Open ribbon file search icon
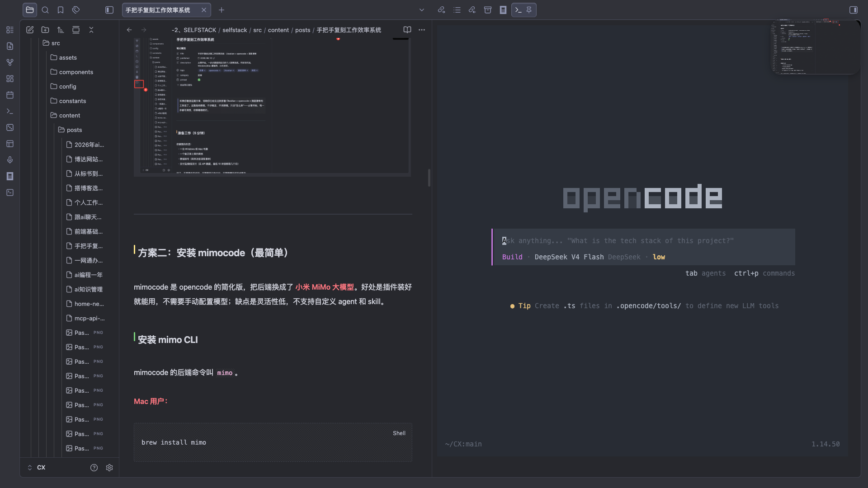868x488 pixels. 10,46
